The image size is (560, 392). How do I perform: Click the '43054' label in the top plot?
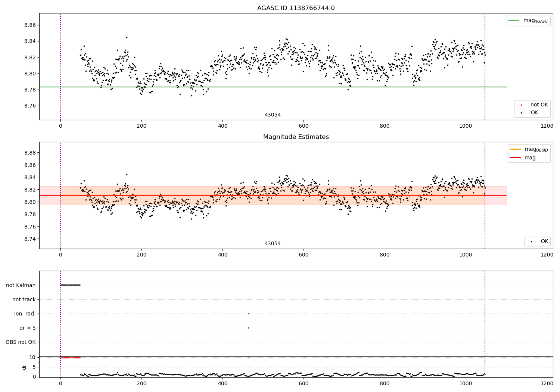tap(273, 115)
